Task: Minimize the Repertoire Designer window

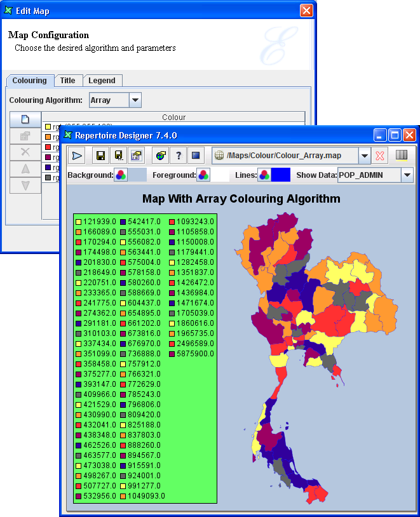Action: [380, 135]
